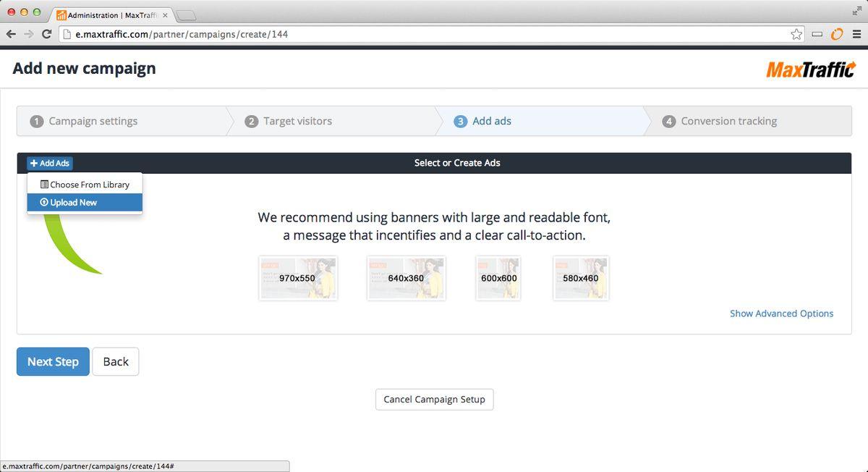Select Choose From Library option
The width and height of the screenshot is (868, 472).
tap(85, 185)
